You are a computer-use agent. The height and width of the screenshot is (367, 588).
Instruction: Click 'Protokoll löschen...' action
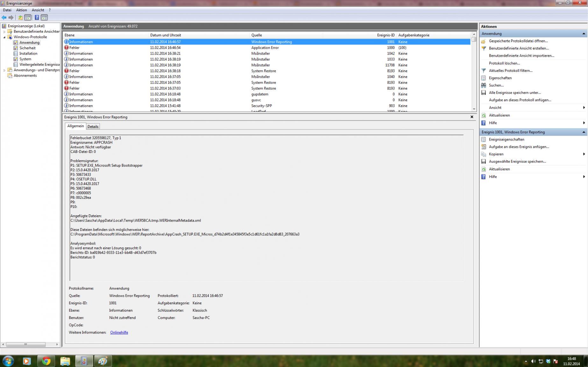pos(504,63)
